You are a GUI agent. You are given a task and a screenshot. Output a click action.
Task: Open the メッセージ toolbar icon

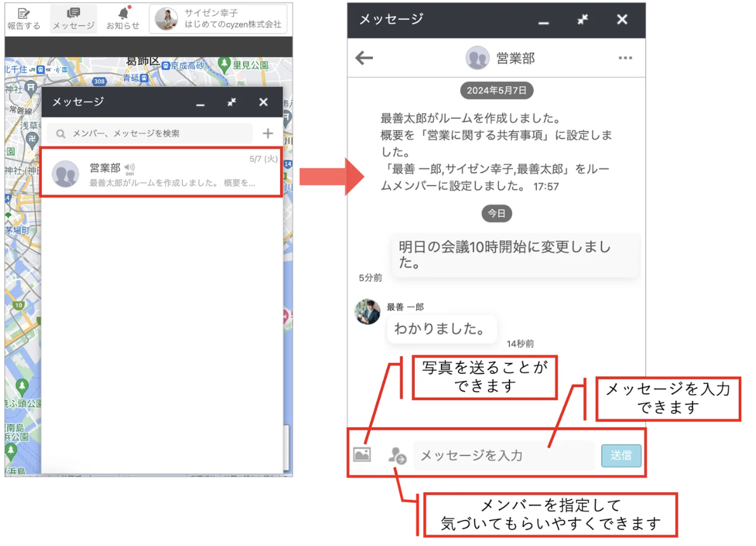pos(74,19)
